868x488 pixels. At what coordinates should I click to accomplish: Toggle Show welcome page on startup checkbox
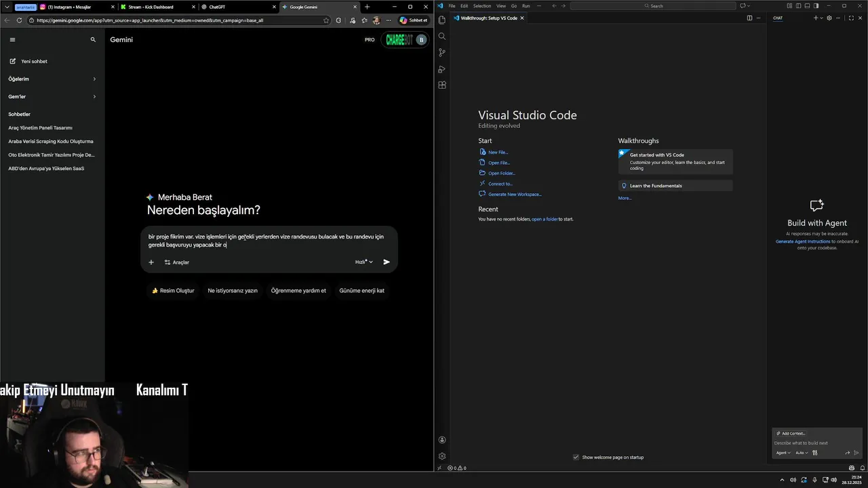(576, 457)
